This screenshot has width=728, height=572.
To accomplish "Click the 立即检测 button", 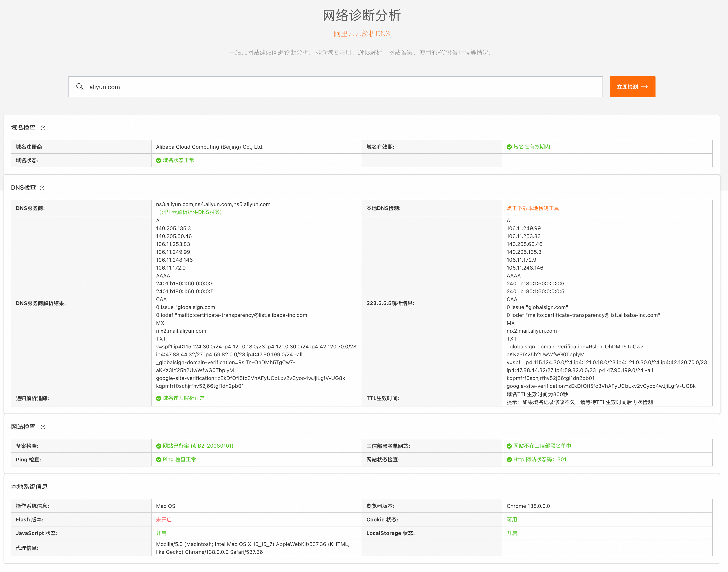I will tap(632, 87).
